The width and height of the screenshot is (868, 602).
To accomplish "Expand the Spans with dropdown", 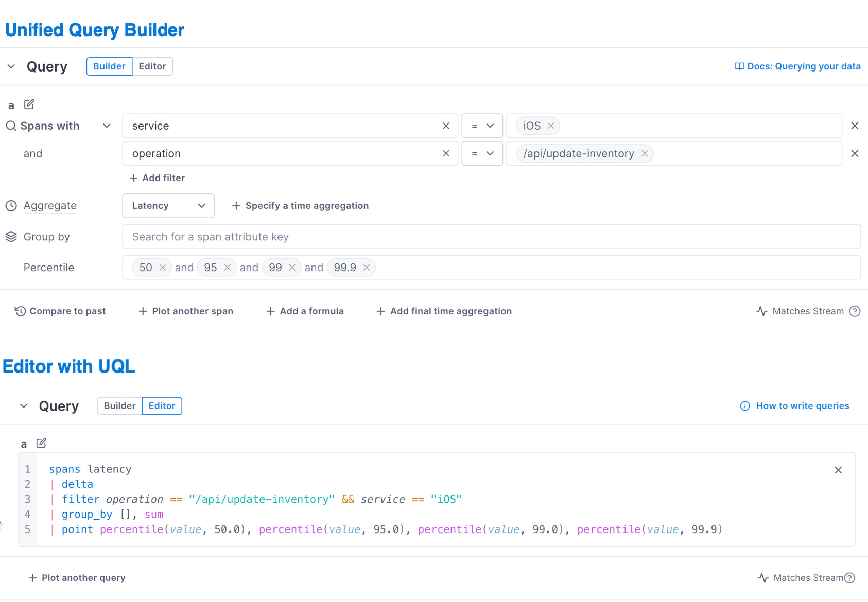I will pyautogui.click(x=107, y=126).
